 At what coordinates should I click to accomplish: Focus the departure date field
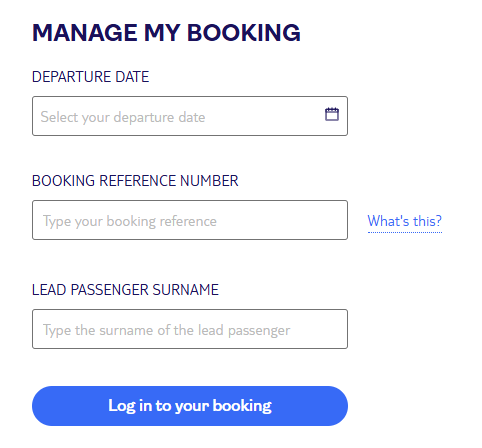point(190,116)
